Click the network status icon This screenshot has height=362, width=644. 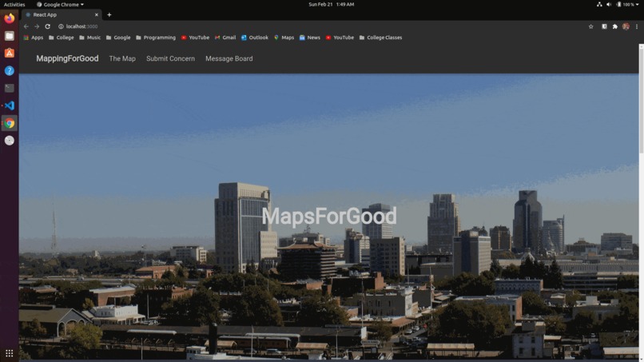coord(599,5)
